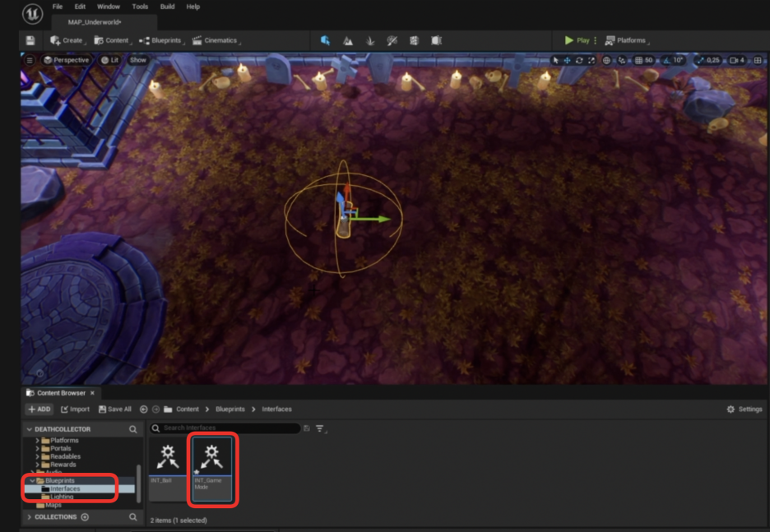Search the DEATHCOLLECTOR folder tree magnifier icon
Image resolution: width=770 pixels, height=532 pixels.
tap(132, 429)
